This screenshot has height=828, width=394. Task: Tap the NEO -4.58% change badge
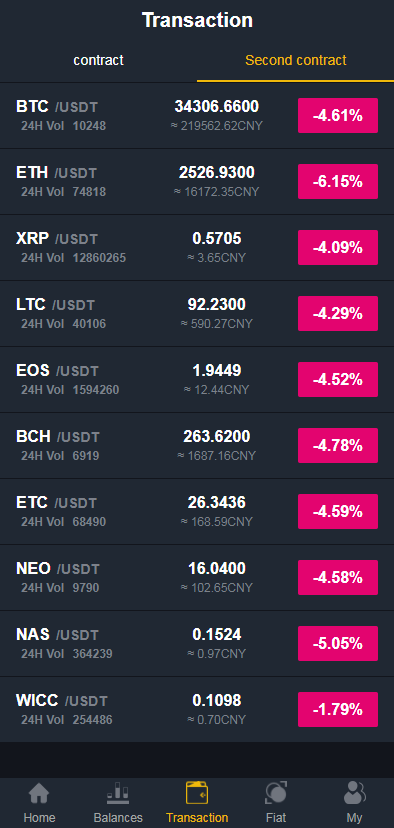coord(338,578)
